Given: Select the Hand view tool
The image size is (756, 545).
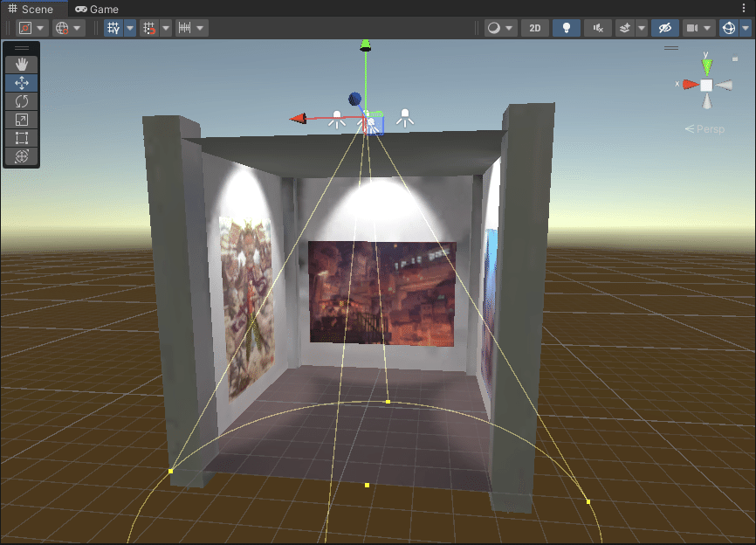Looking at the screenshot, I should point(22,65).
